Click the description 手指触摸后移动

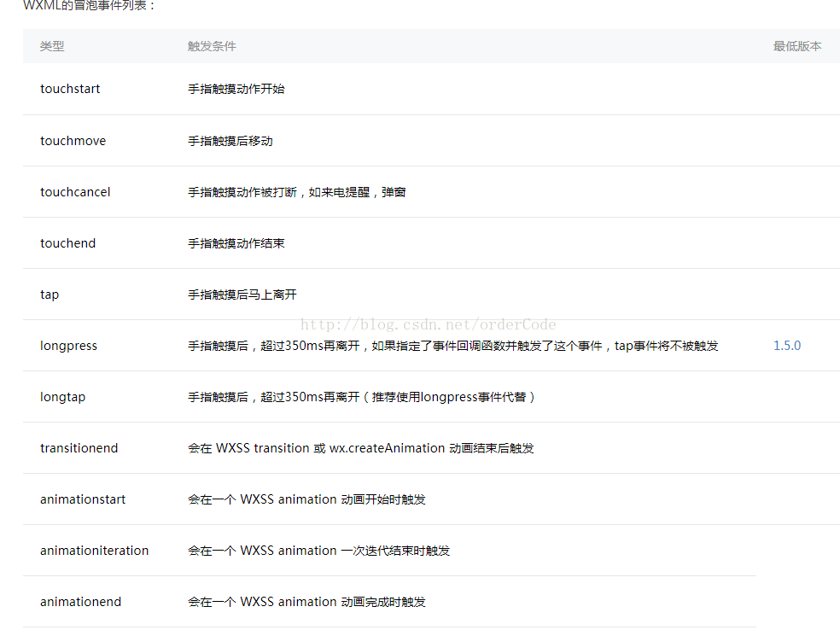coord(230,141)
